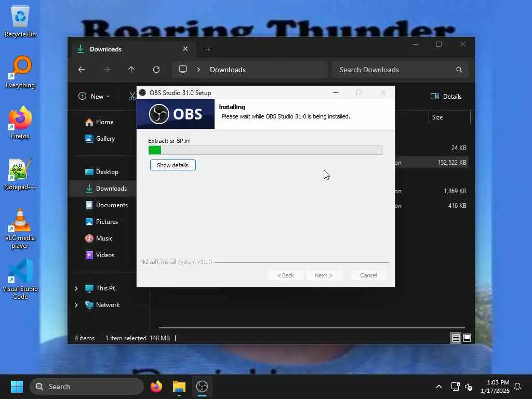
Task: Click the Show details button in OBS Setup
Action: click(x=172, y=165)
